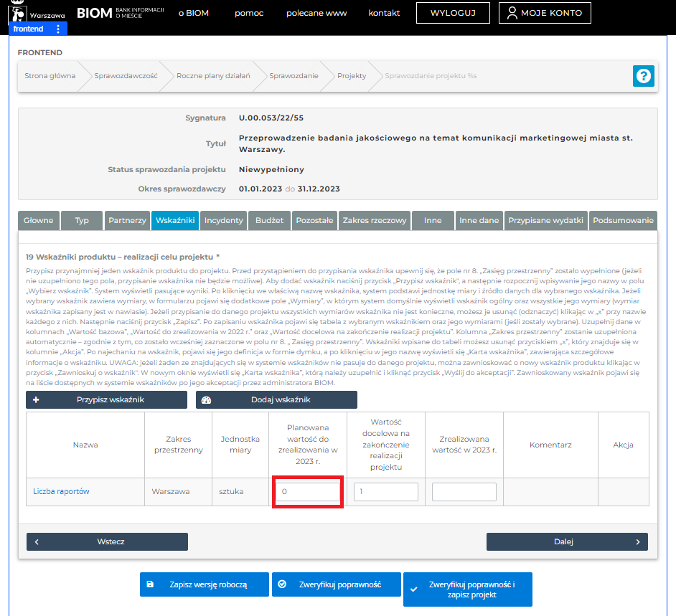Click the Sprawozdawczość breadcrumb
The image size is (676, 616).
(126, 76)
